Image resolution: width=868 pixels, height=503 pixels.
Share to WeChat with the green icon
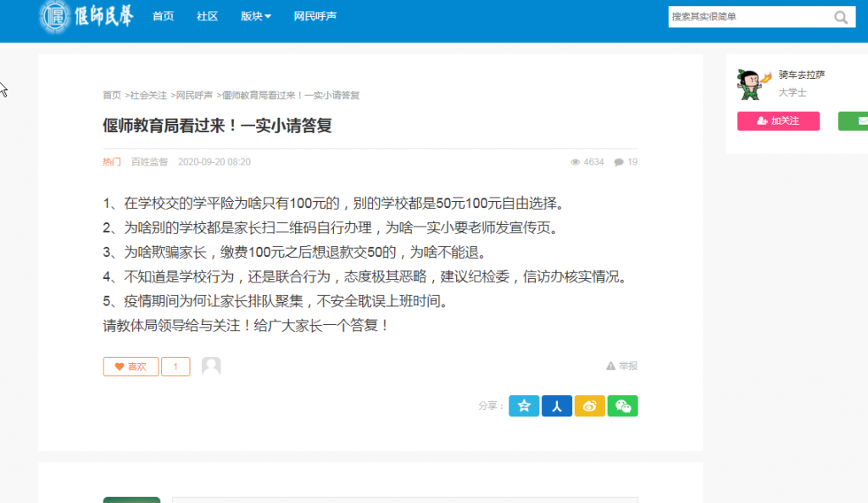coord(622,406)
